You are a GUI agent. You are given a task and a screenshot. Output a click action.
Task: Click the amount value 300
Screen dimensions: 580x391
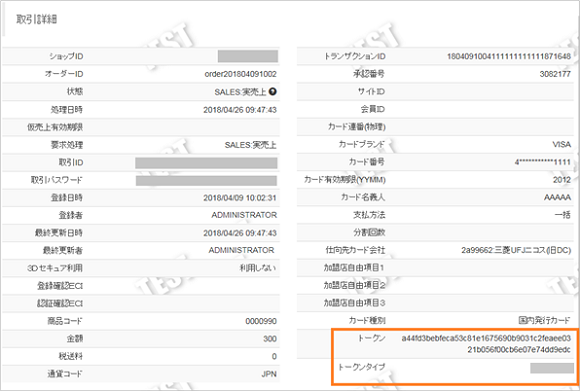(270, 339)
